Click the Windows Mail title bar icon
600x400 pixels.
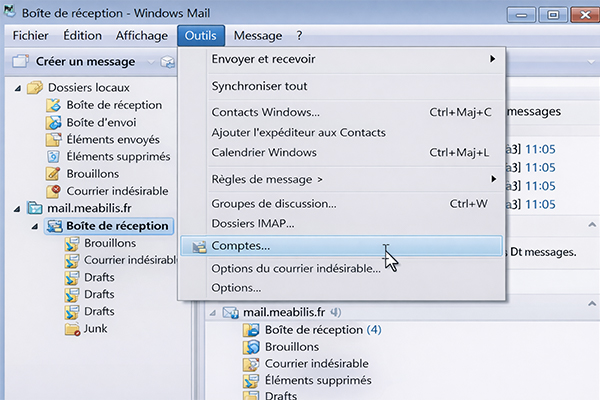(x=10, y=11)
